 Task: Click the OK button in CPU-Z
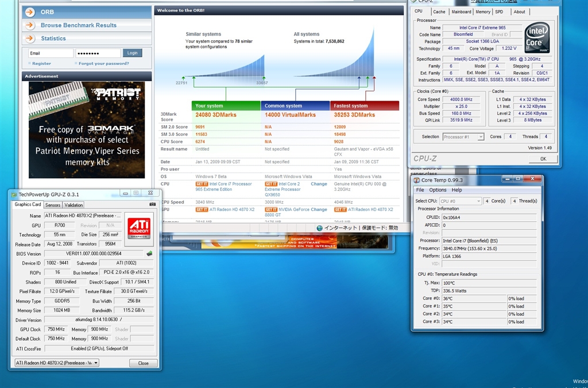tap(543, 159)
